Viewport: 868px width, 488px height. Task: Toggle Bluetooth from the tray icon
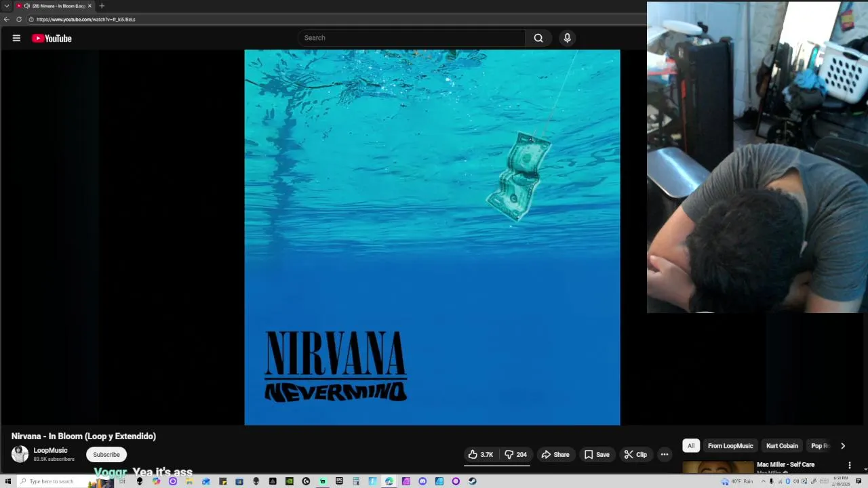tap(788, 481)
